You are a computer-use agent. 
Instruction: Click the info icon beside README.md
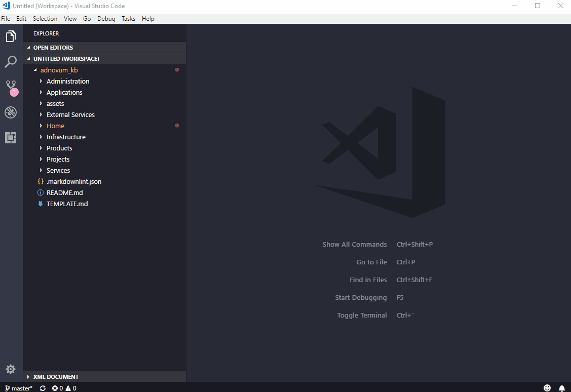click(x=41, y=192)
